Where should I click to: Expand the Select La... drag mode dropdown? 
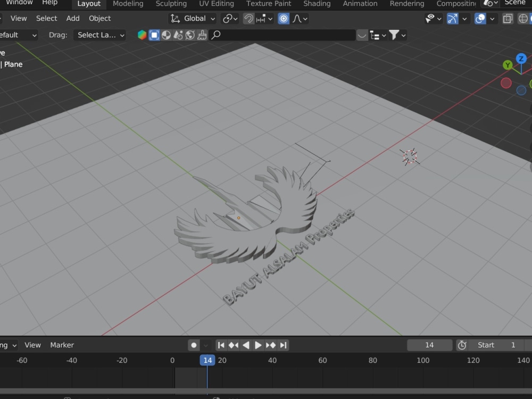99,35
